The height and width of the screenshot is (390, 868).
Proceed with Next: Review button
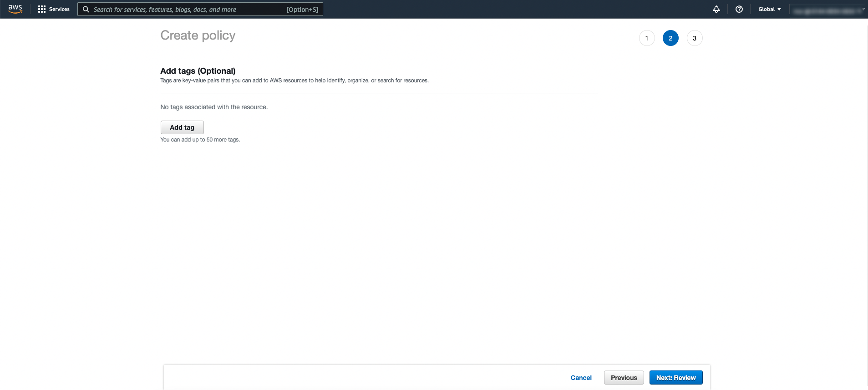676,378
